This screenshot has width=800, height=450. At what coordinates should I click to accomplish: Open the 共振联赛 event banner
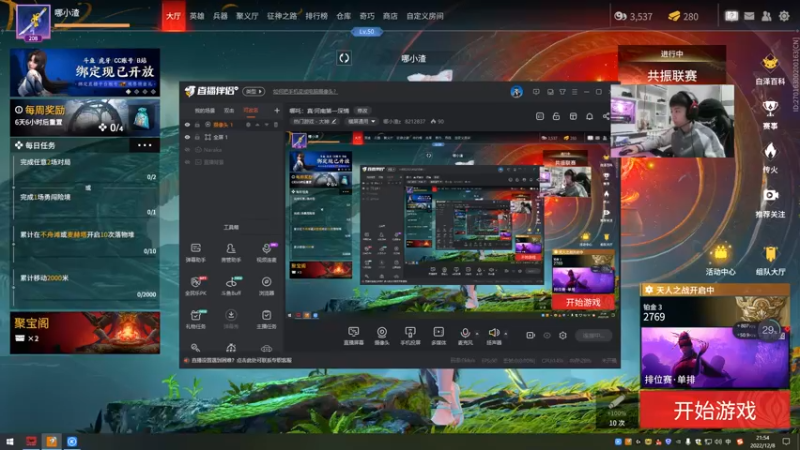click(672, 65)
